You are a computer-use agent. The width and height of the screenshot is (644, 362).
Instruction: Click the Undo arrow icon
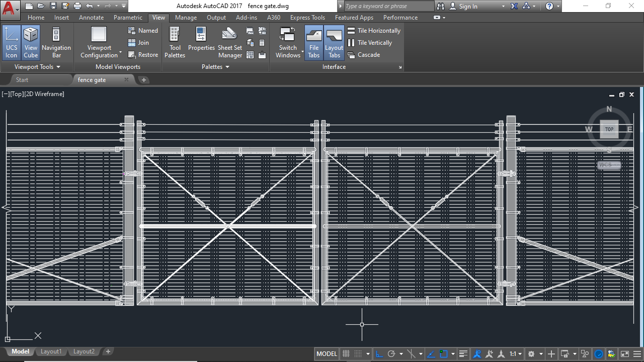(x=89, y=6)
